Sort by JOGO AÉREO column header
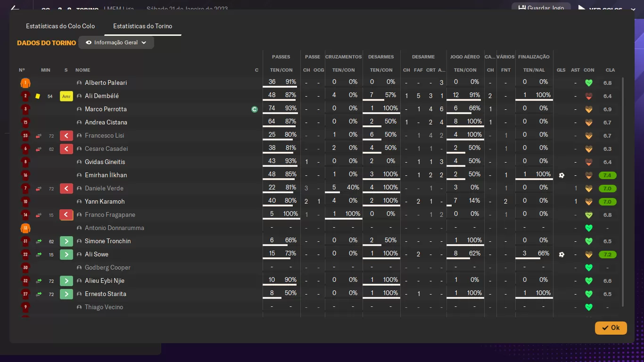 [465, 57]
